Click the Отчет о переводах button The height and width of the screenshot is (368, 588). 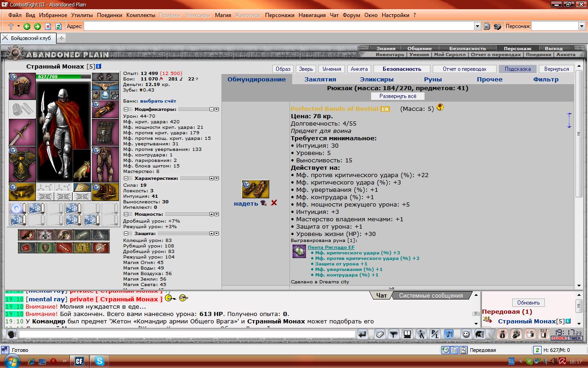(x=464, y=69)
